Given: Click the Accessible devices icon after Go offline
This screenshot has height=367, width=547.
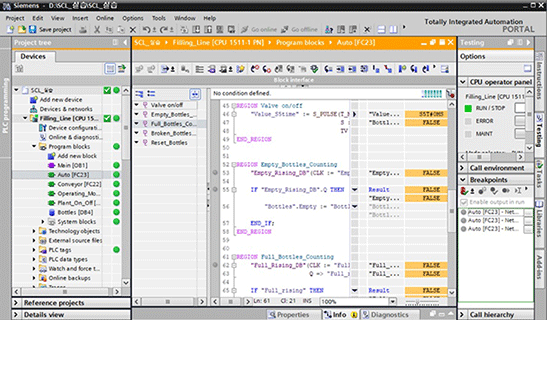Looking at the screenshot, I should 329,30.
